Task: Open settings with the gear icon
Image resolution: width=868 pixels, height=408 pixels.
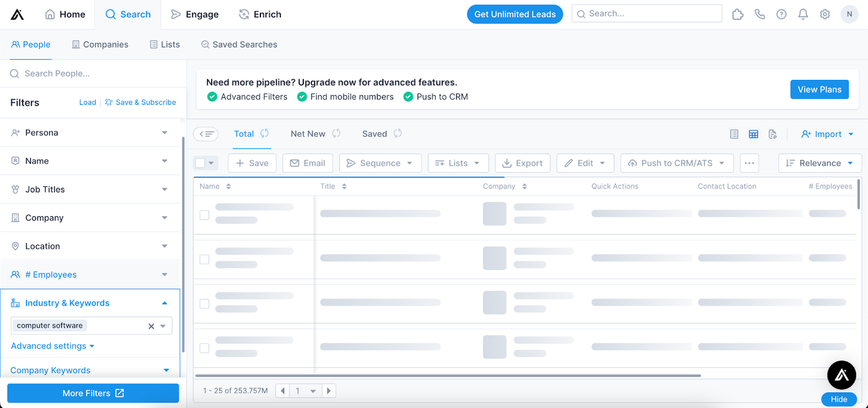Action: pyautogui.click(x=825, y=14)
